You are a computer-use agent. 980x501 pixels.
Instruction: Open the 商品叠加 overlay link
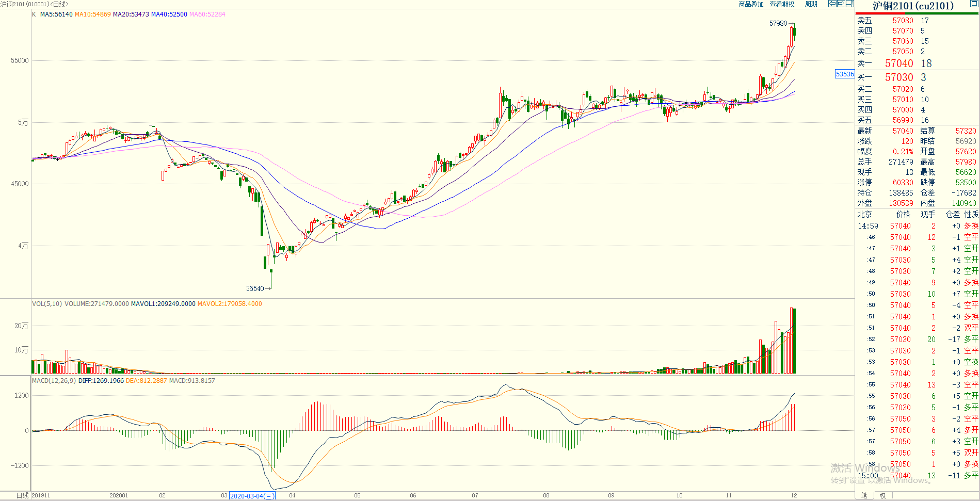tap(751, 4)
